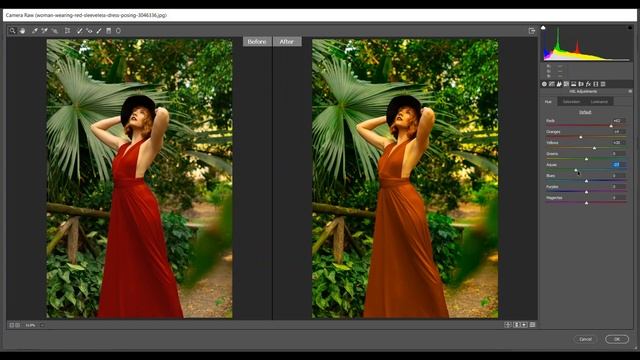The width and height of the screenshot is (640, 360).
Task: Open the zoom level dropdown
Action: [x=42, y=325]
